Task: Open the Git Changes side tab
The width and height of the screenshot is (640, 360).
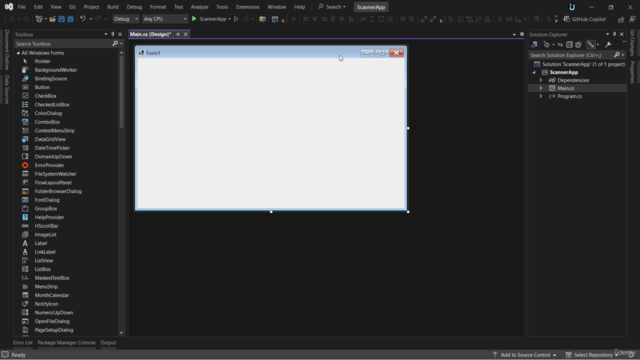Action: pos(632,42)
